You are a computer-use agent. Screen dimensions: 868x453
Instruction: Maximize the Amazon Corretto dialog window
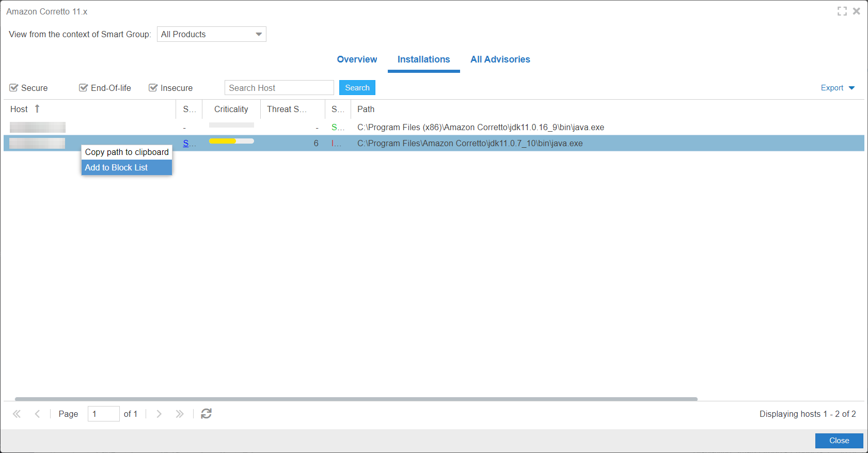[x=842, y=11]
